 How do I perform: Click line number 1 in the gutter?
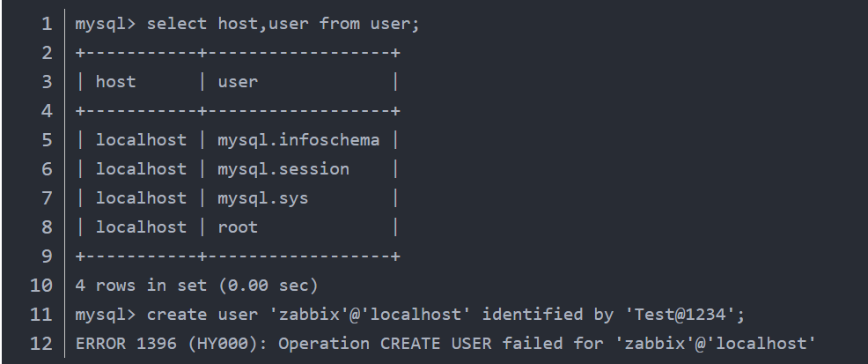click(46, 24)
